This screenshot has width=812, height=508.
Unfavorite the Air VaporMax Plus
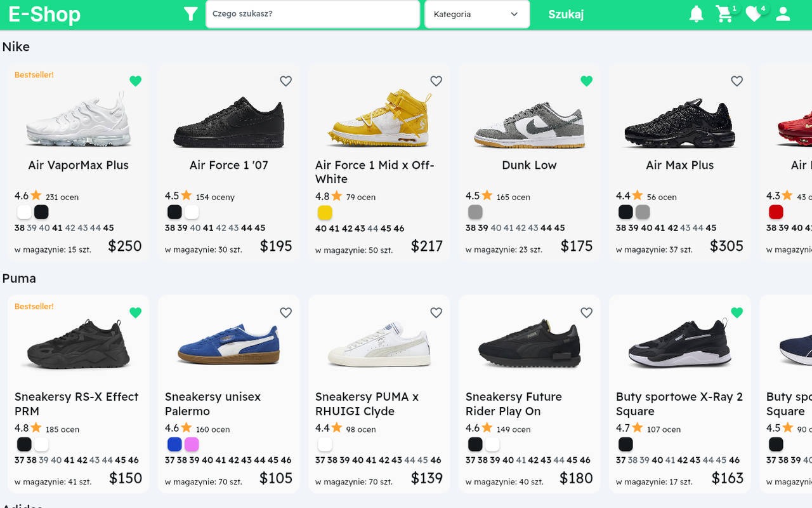(135, 81)
